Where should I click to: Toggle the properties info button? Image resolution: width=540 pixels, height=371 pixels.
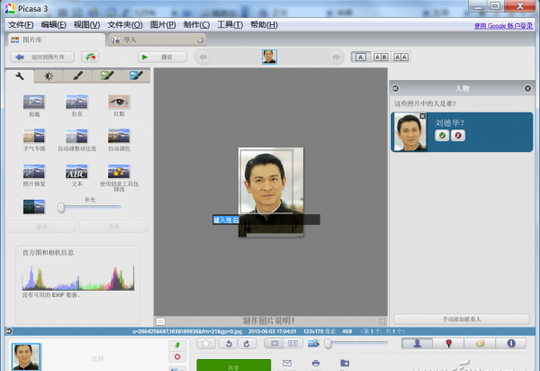[511, 343]
